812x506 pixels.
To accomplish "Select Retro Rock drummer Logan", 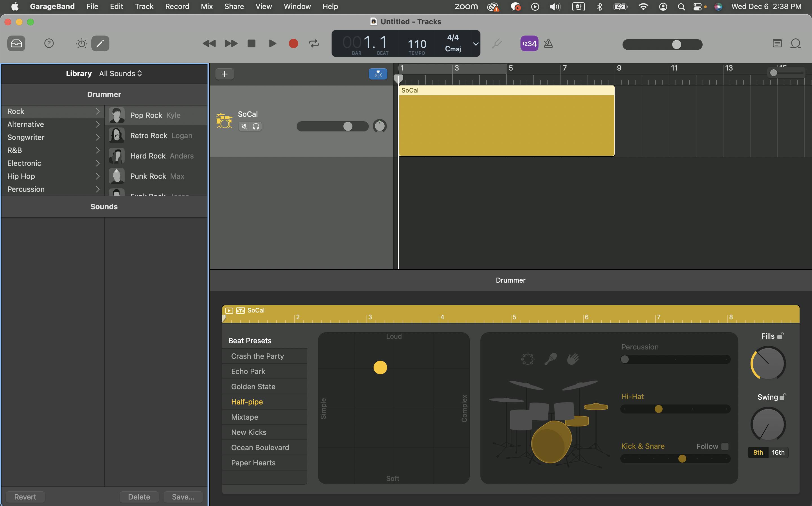I will pos(156,136).
